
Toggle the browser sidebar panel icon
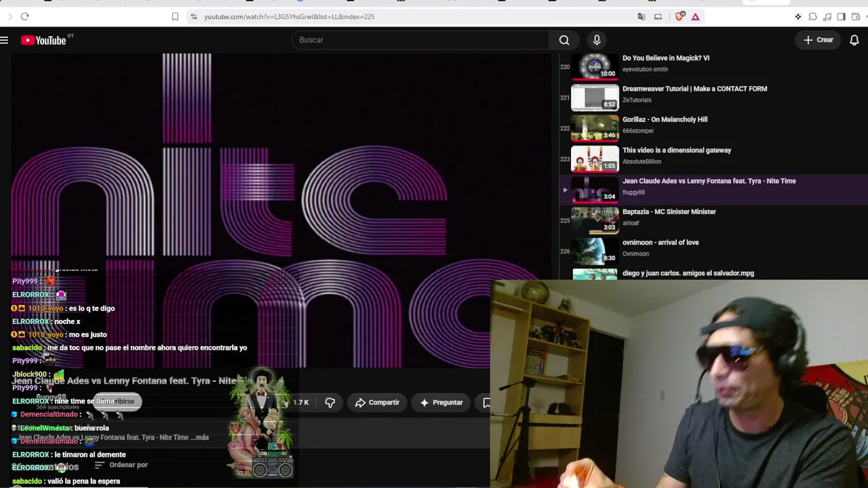pyautogui.click(x=841, y=16)
